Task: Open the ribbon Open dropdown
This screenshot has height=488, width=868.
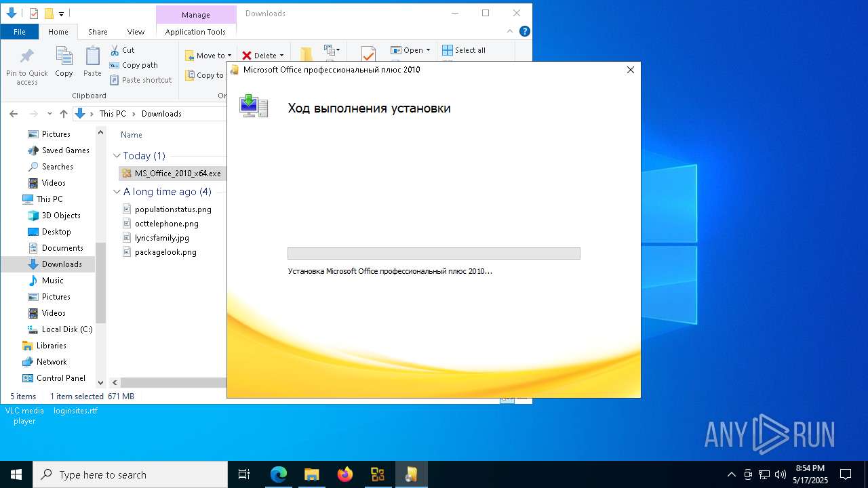Action: 410,50
